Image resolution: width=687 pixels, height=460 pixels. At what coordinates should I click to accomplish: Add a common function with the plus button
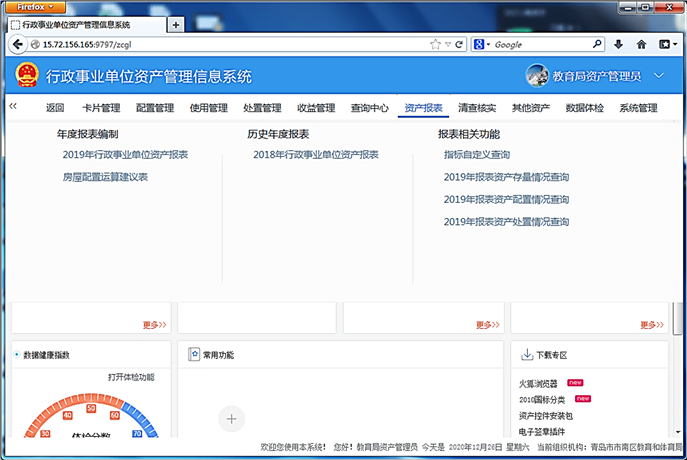click(231, 419)
